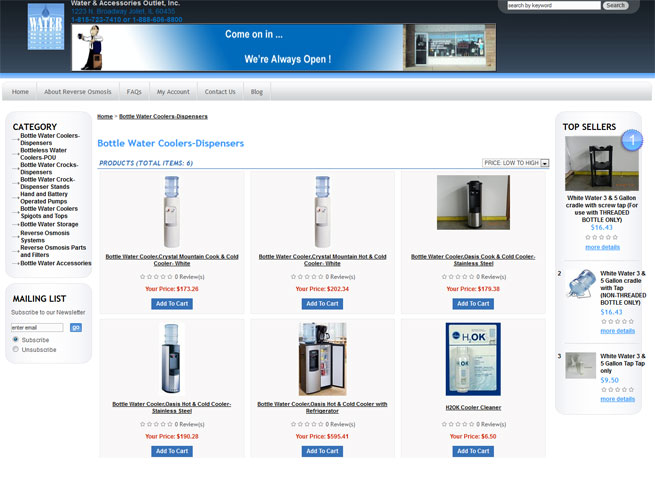Open the Blog menu item
655x490 pixels.
pos(256,91)
